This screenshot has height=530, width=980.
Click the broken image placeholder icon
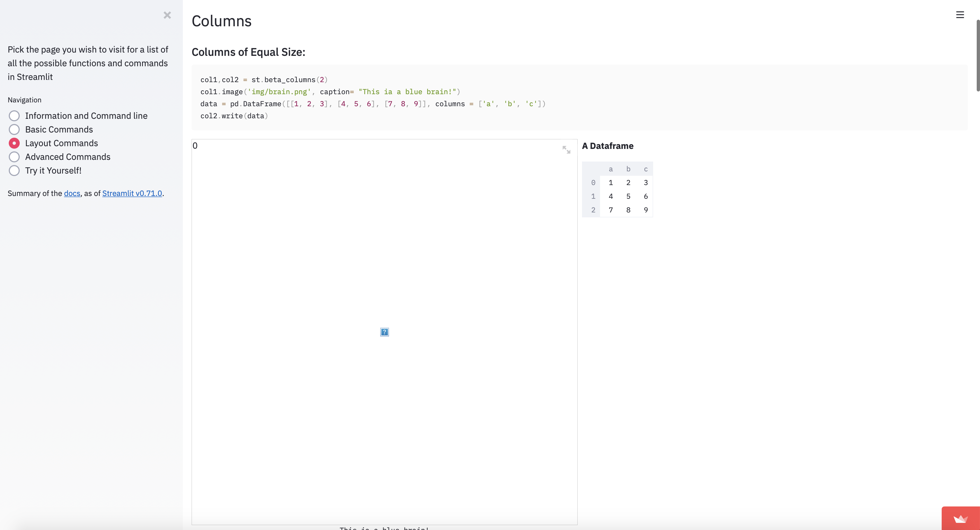[384, 332]
